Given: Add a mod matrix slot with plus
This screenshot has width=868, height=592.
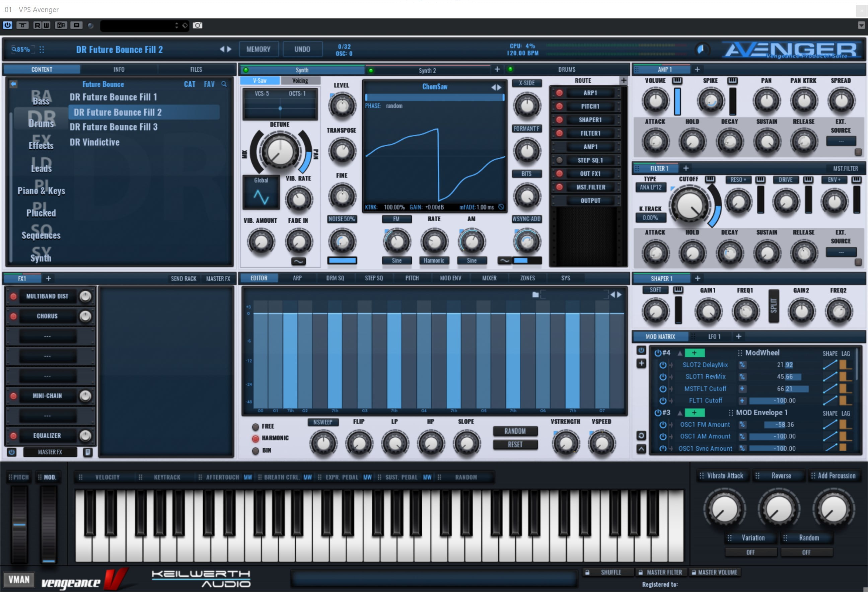Looking at the screenshot, I should [x=641, y=363].
